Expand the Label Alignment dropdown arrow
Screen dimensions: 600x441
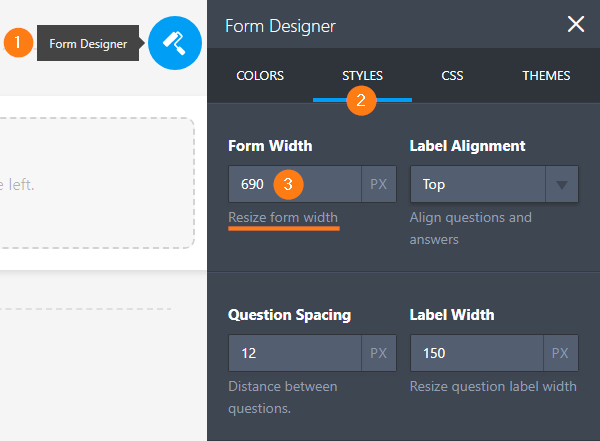561,185
